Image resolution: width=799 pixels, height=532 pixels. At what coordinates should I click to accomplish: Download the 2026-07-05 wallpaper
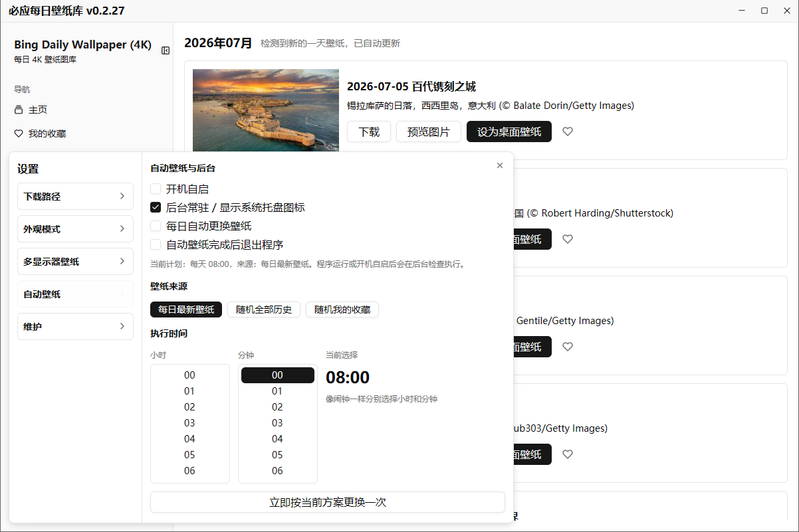point(369,132)
